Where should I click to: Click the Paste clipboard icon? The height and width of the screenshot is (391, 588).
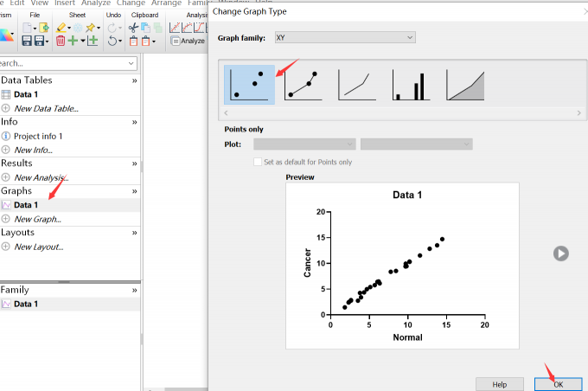point(133,41)
